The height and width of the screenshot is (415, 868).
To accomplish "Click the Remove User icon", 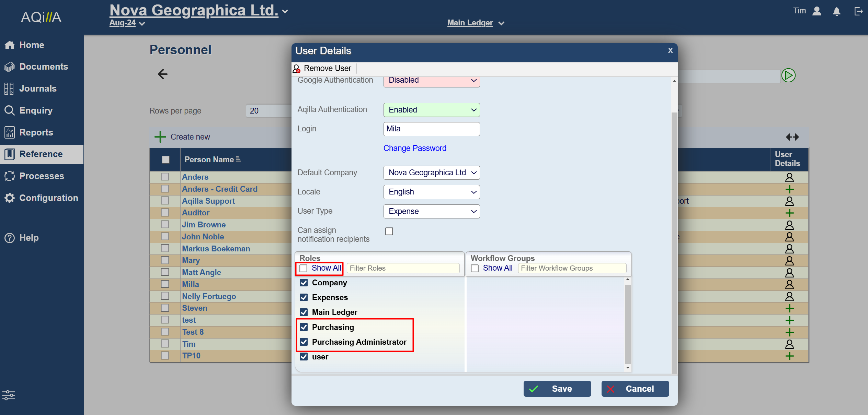I will (x=297, y=69).
